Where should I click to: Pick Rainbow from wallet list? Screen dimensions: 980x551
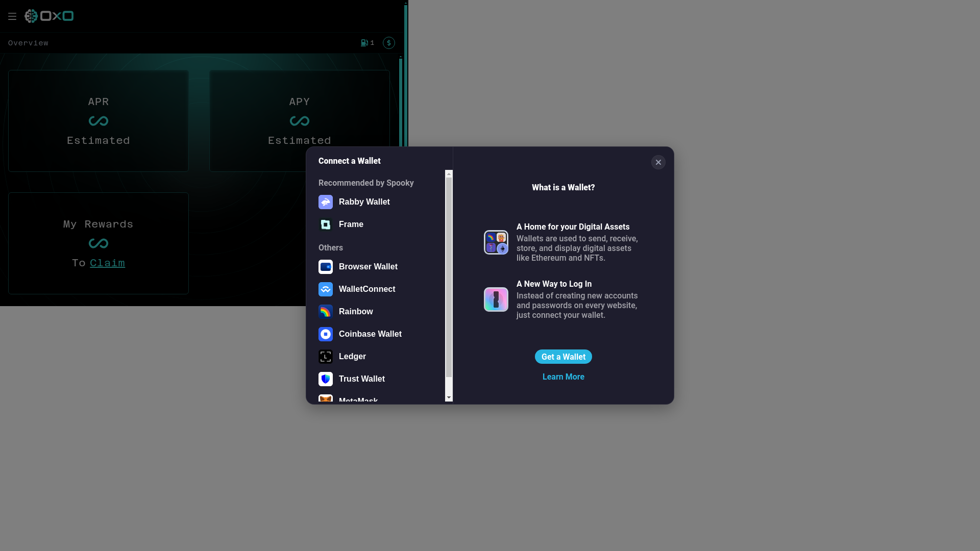[379, 312]
